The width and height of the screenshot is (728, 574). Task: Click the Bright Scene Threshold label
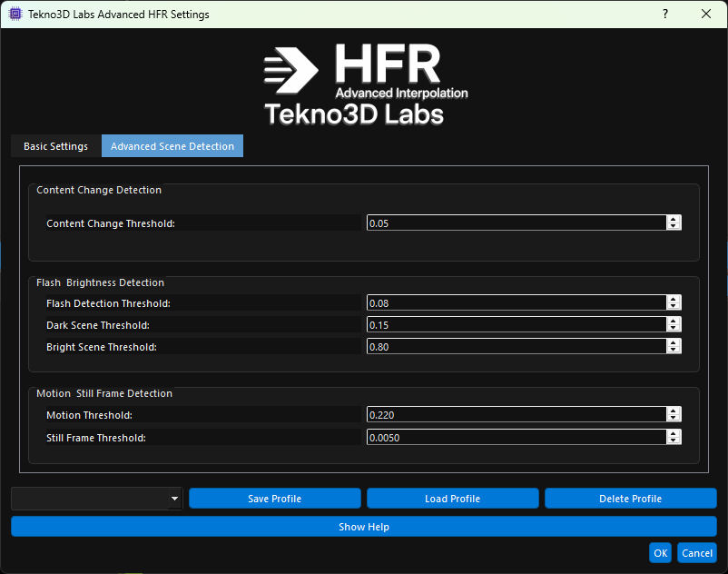point(102,347)
